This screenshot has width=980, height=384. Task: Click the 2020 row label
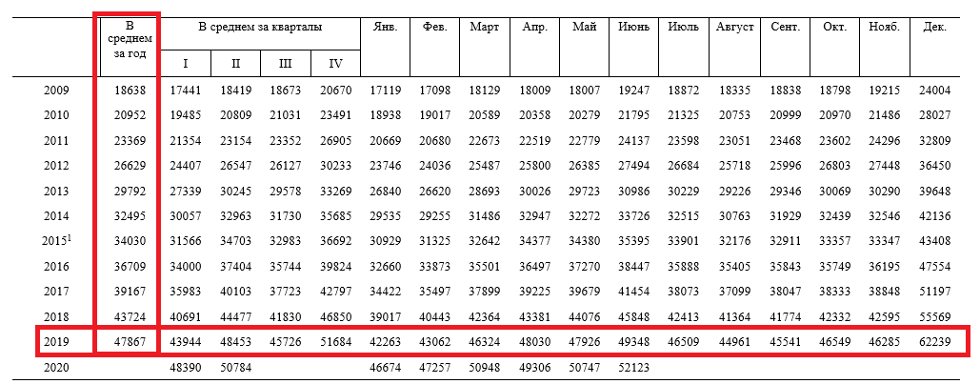click(x=56, y=368)
